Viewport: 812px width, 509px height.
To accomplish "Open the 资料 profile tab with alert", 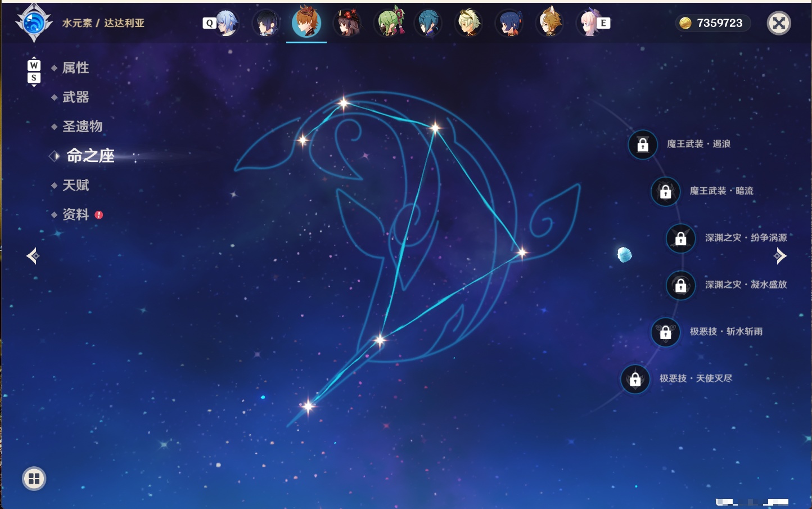I will [x=76, y=214].
